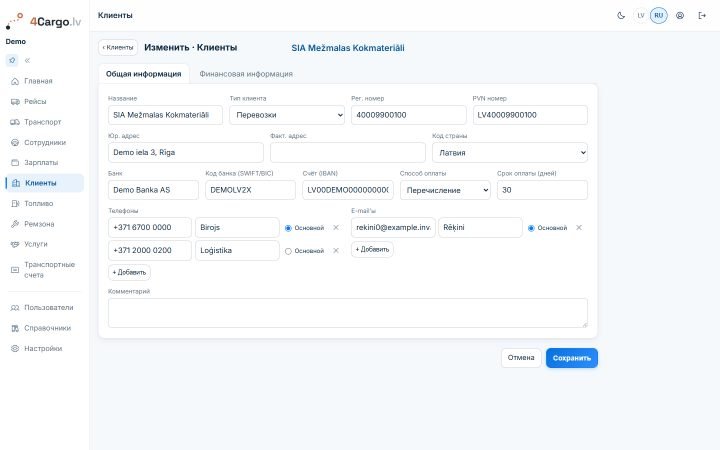This screenshot has height=450, width=720.
Task: Click the empty Факт. адрес field
Action: (348, 152)
